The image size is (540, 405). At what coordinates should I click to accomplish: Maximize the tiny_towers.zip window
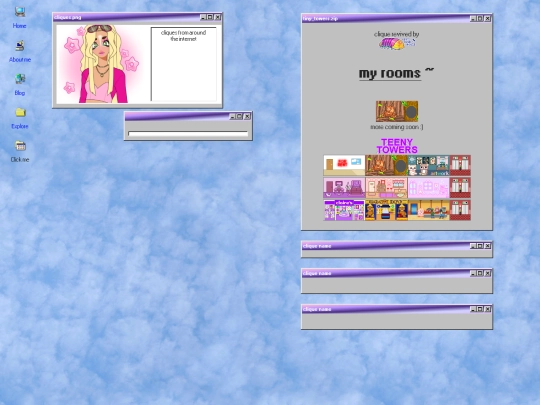480,19
